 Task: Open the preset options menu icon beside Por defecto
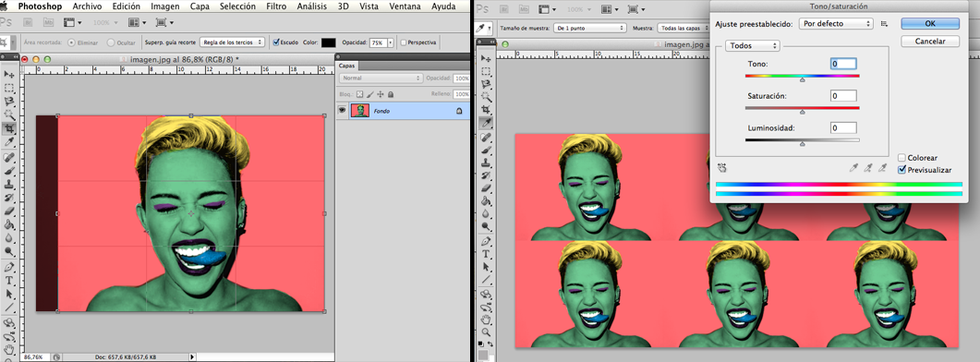884,24
